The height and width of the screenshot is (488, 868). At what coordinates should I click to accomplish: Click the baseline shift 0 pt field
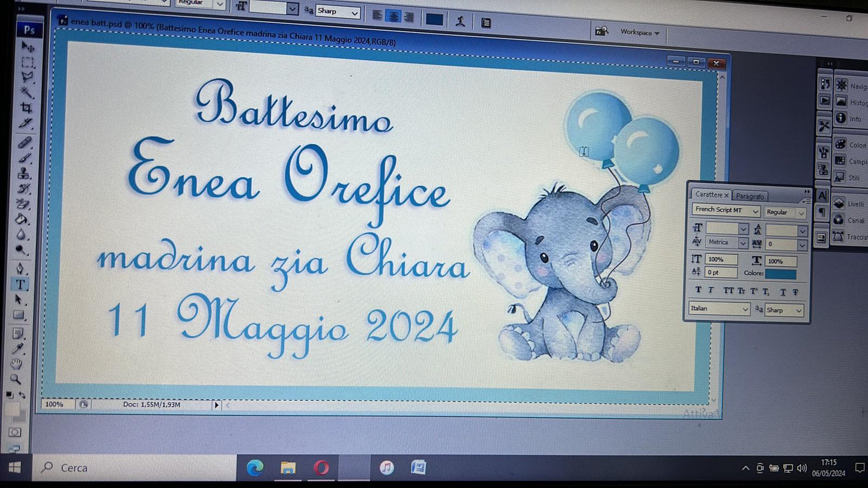point(721,273)
